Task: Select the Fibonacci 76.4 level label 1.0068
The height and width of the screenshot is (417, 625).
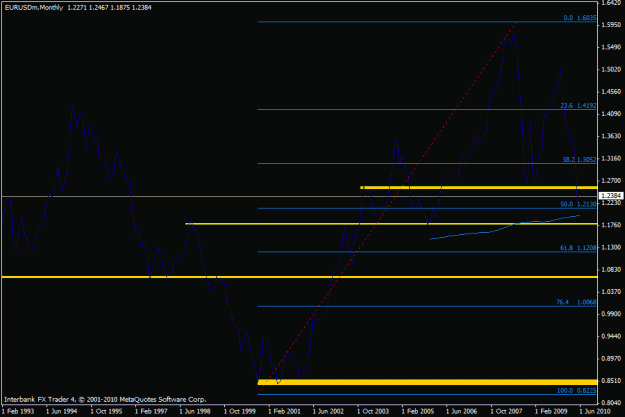Action: (x=576, y=302)
